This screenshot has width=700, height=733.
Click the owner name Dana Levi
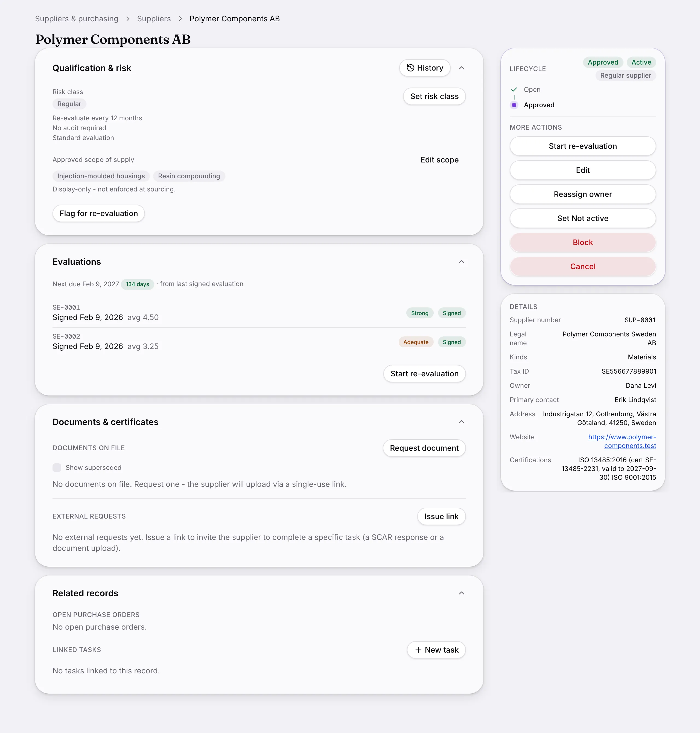641,386
